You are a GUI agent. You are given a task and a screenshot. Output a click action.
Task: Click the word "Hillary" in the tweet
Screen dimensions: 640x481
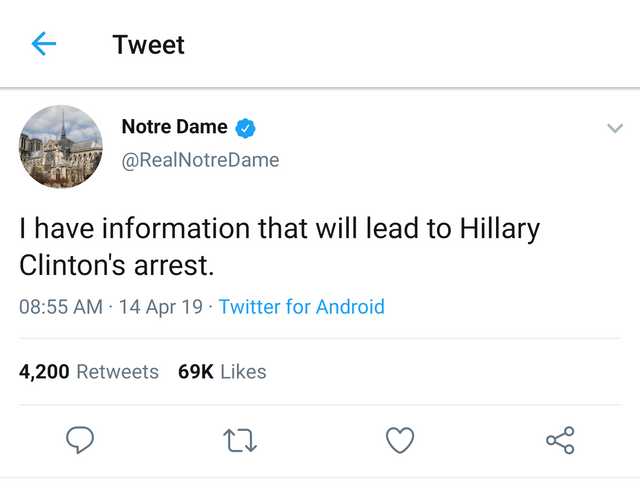(x=500, y=229)
